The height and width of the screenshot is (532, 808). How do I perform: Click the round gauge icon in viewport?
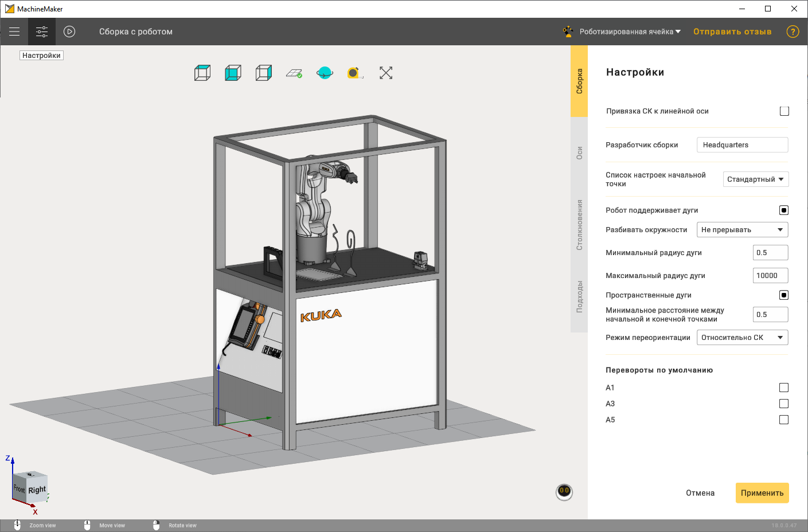tap(564, 492)
